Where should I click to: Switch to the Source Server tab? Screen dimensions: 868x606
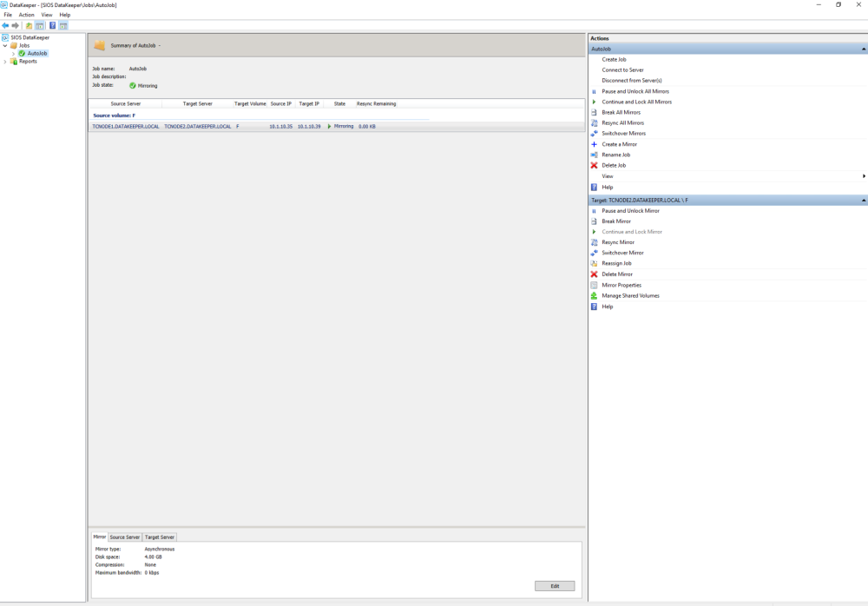pos(124,537)
